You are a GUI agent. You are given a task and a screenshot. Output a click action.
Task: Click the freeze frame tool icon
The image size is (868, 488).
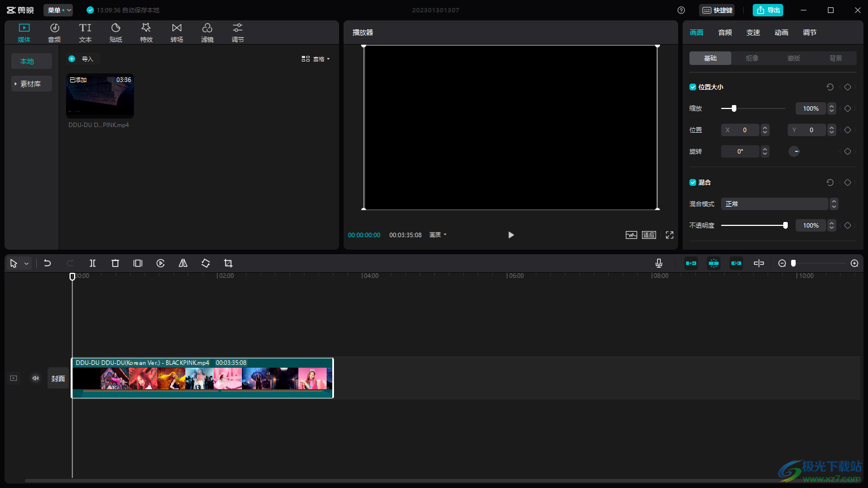pyautogui.click(x=138, y=263)
